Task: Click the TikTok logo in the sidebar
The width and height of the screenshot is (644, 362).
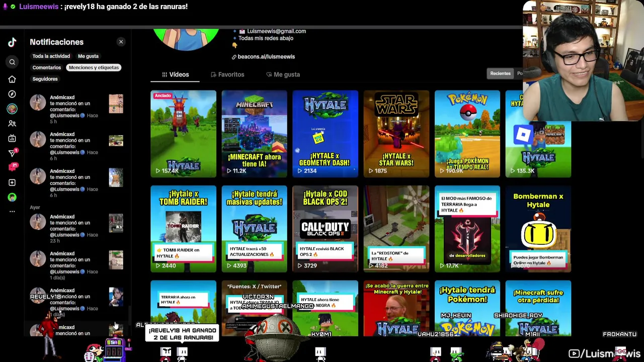Action: (12, 42)
